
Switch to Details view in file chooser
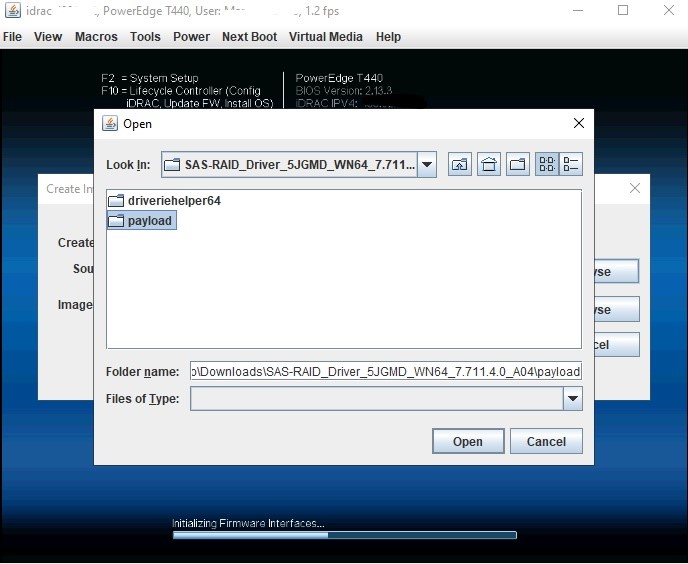pos(571,165)
